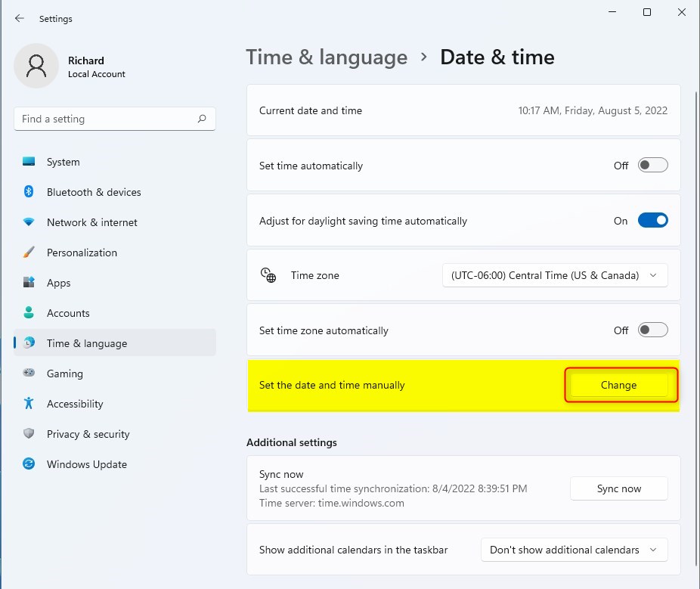700x589 pixels.
Task: Click the Time & language breadcrumb
Action: tap(327, 57)
